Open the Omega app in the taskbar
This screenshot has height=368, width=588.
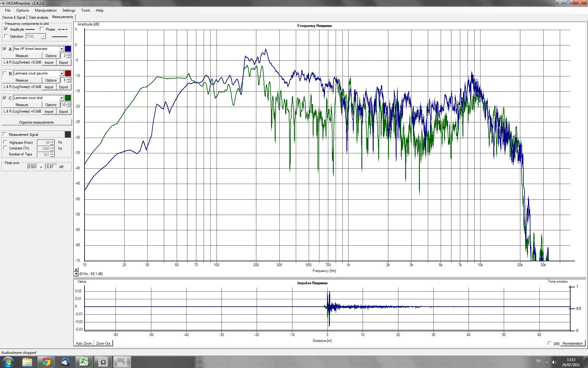tap(103, 362)
